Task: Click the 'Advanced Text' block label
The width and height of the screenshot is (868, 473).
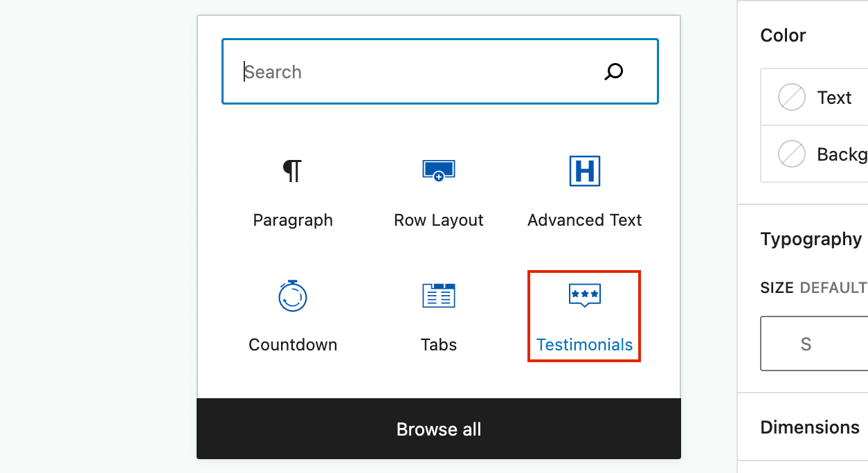Action: (x=584, y=220)
